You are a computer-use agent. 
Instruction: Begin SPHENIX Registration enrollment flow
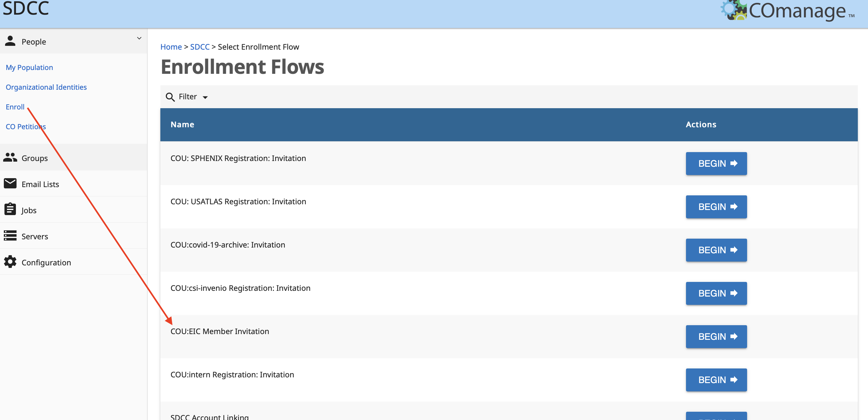[716, 164]
